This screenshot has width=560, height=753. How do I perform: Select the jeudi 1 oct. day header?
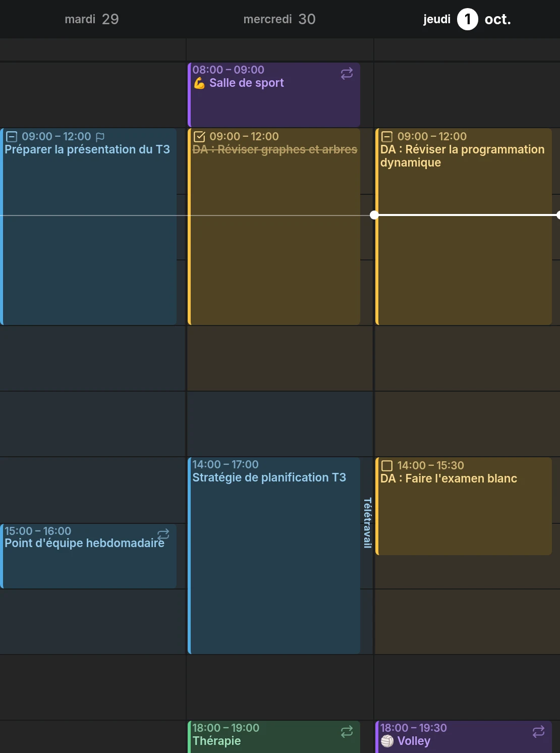click(467, 19)
